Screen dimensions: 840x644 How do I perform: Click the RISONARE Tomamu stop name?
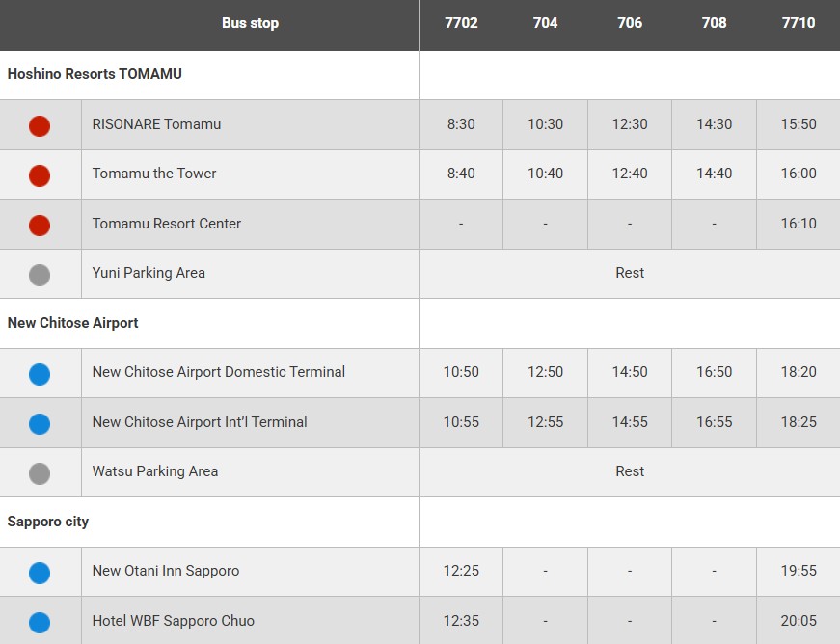click(156, 124)
